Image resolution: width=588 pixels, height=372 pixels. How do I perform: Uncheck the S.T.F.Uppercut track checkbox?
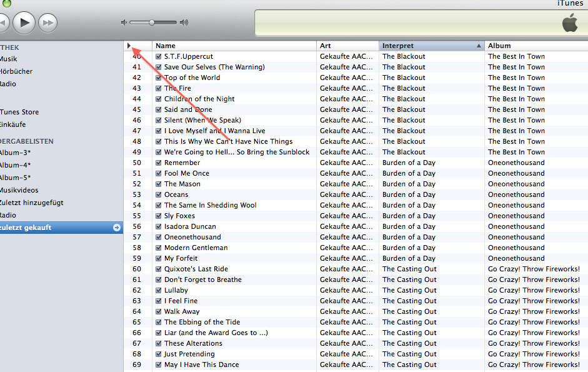click(x=158, y=56)
